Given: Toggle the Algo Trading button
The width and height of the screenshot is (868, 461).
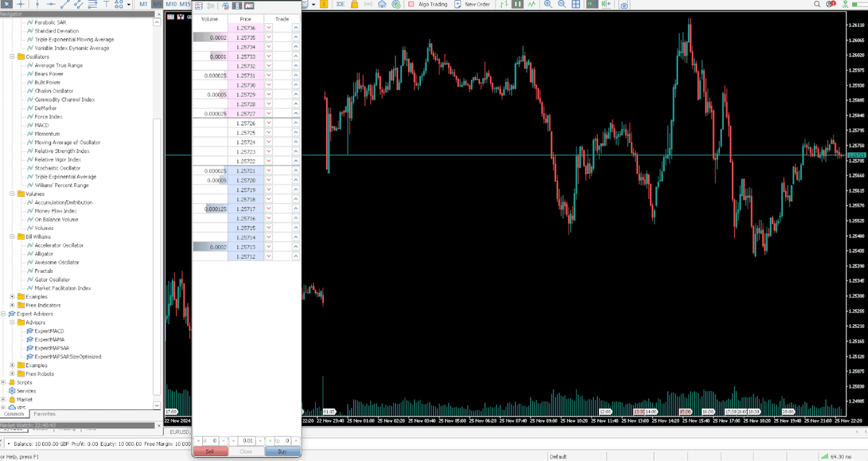Looking at the screenshot, I should pos(428,4).
